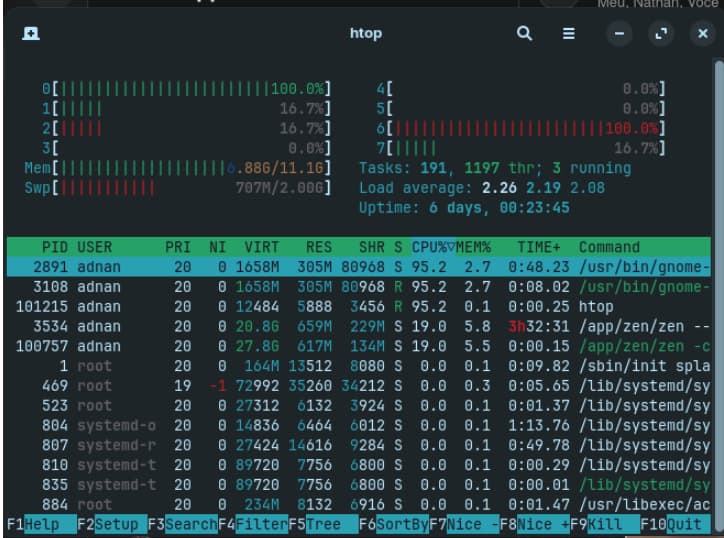The width and height of the screenshot is (724, 538).
Task: Close the htop terminal window
Action: (703, 34)
